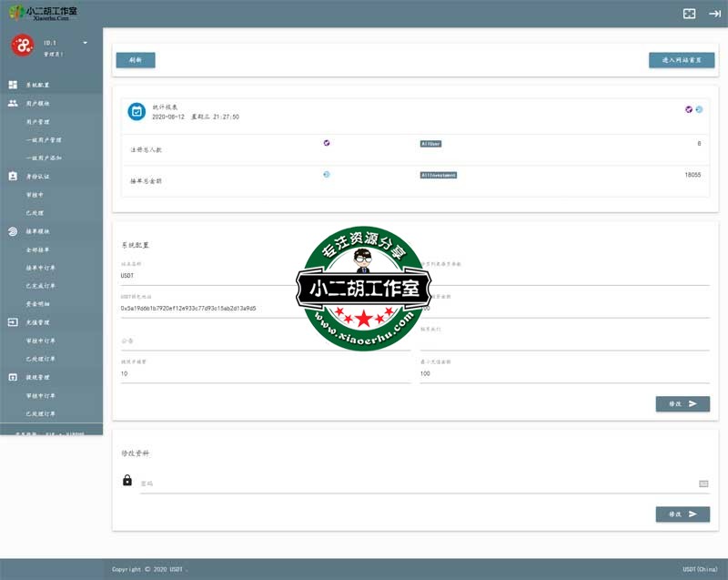Click the blue round icon in 接单总金额 row
The image size is (728, 580).
coord(327,174)
